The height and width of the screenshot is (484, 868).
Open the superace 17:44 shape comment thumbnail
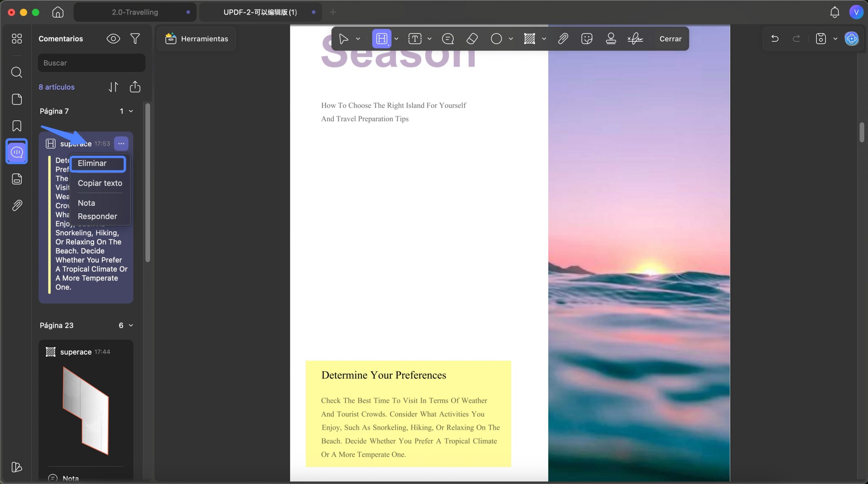coord(85,411)
